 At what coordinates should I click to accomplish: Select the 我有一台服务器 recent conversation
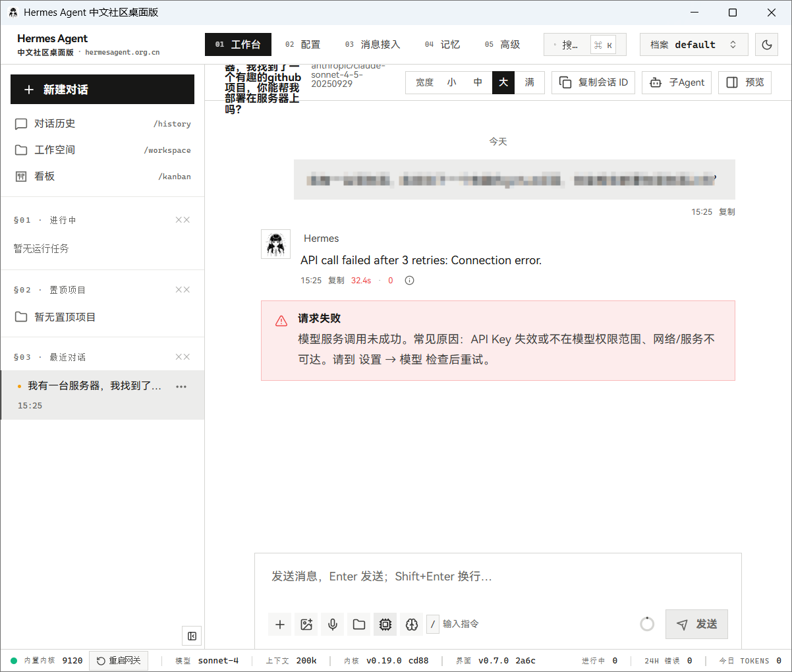[x=102, y=395]
